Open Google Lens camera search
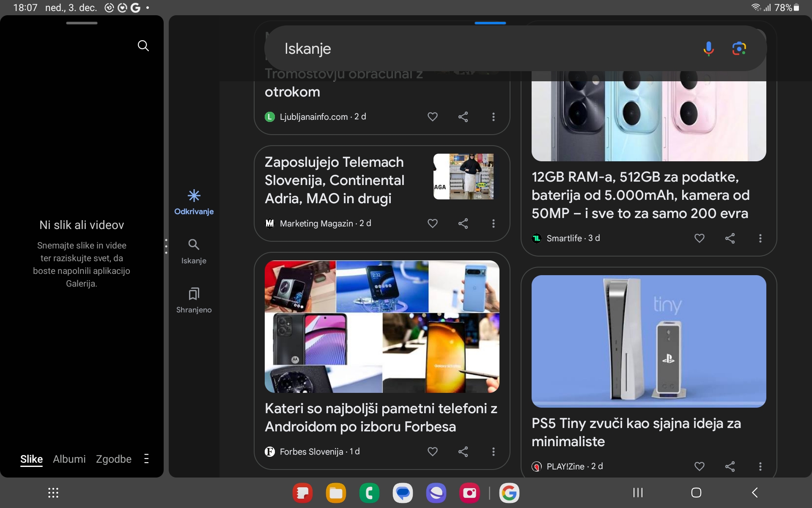 coord(739,49)
